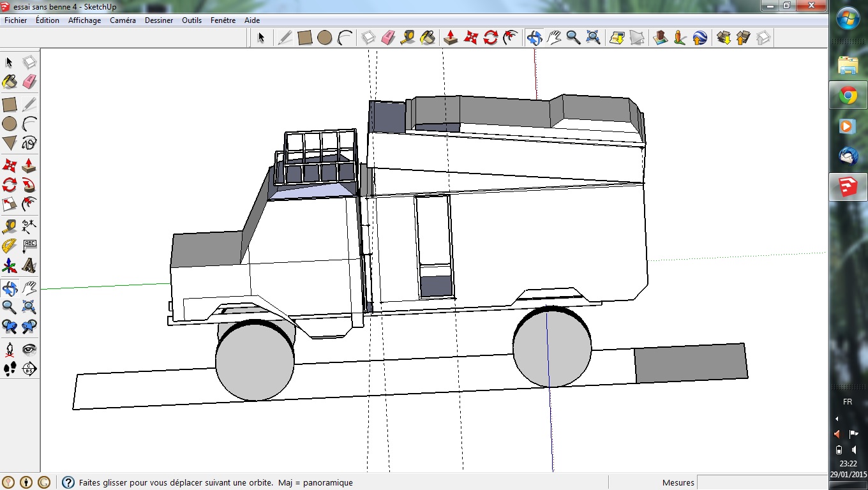Select the 3D Text tool
Image resolution: width=868 pixels, height=490 pixels.
29,265
